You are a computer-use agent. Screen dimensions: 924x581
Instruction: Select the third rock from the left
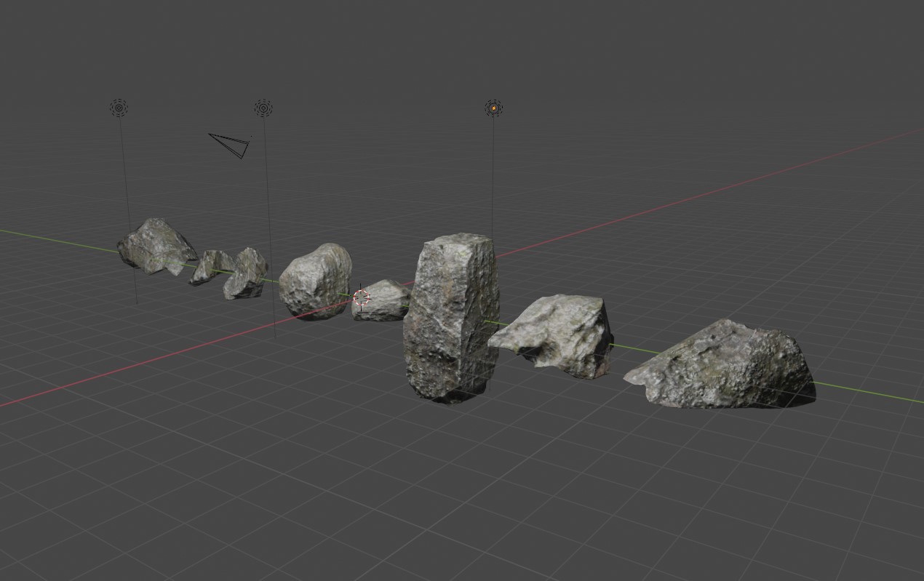(x=246, y=273)
